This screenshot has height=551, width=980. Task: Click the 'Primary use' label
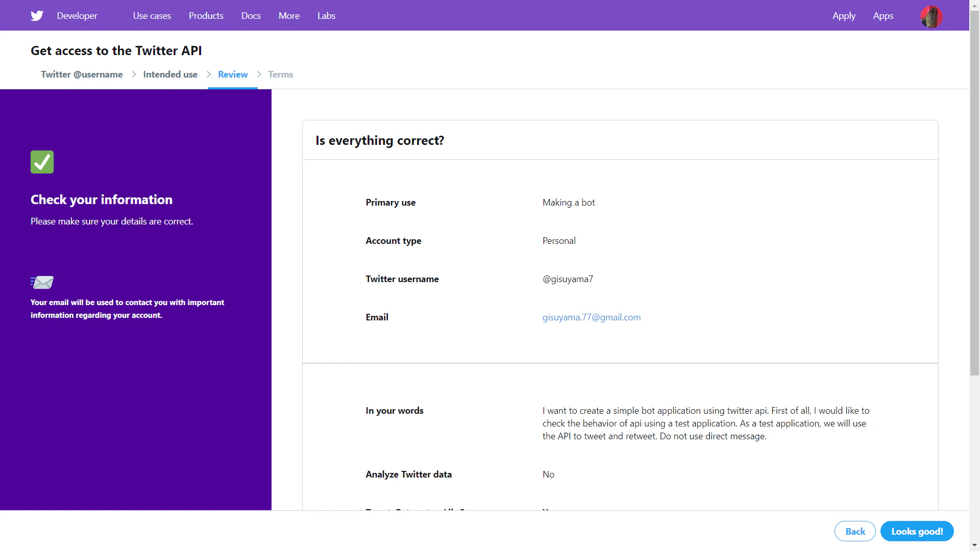tap(390, 203)
